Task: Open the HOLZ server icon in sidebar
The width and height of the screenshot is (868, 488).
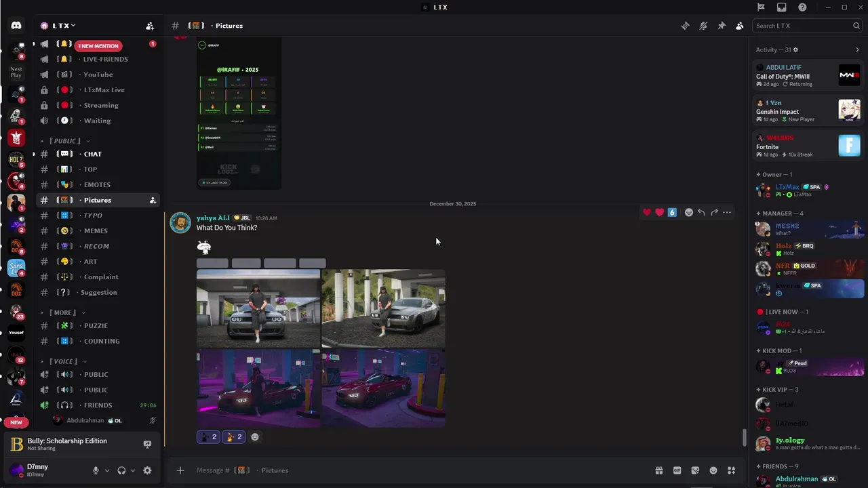Action: pyautogui.click(x=16, y=160)
